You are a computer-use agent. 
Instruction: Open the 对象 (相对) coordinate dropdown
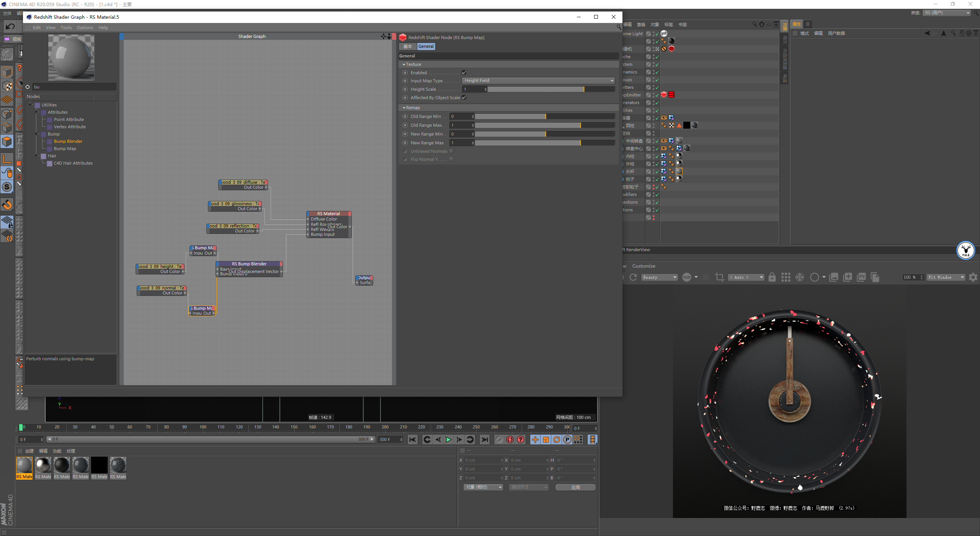[x=483, y=487]
